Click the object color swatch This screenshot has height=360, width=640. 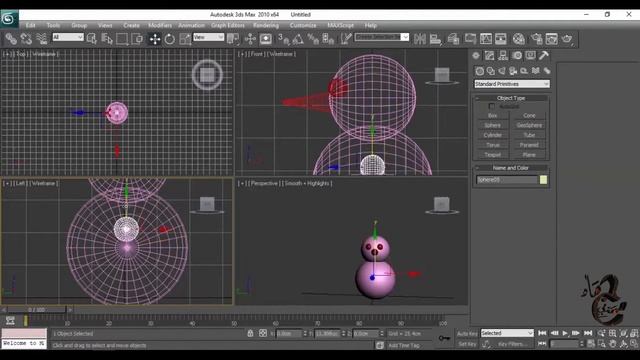(543, 180)
